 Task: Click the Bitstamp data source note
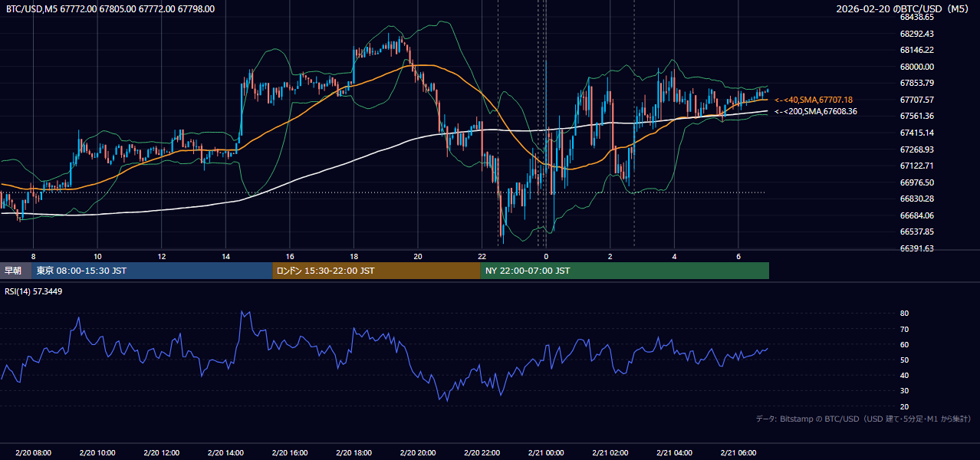pyautogui.click(x=863, y=419)
